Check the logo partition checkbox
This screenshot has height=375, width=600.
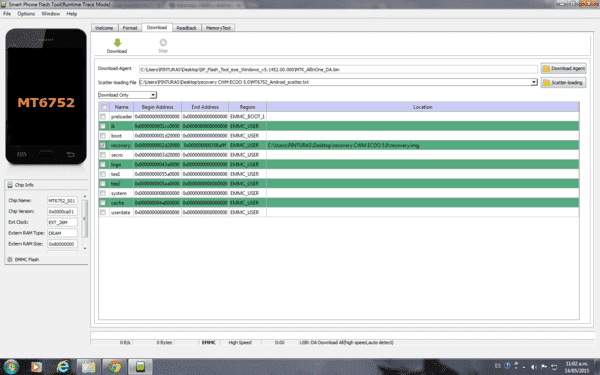pos(103,164)
